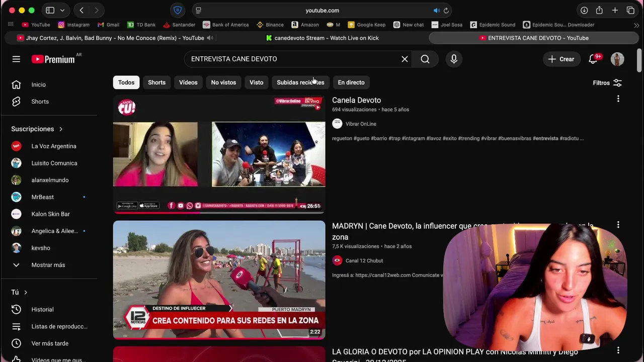Open the YouTube hamburger guide menu

tap(16, 59)
